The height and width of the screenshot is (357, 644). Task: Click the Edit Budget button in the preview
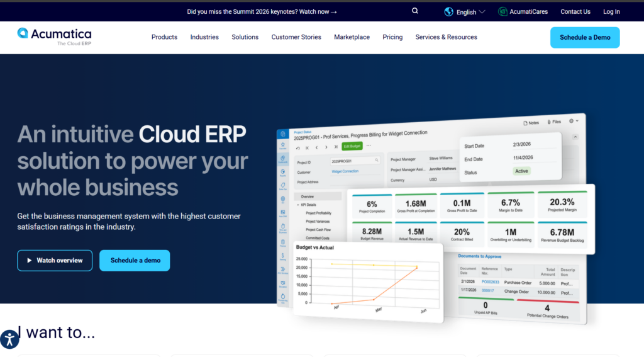(x=352, y=146)
